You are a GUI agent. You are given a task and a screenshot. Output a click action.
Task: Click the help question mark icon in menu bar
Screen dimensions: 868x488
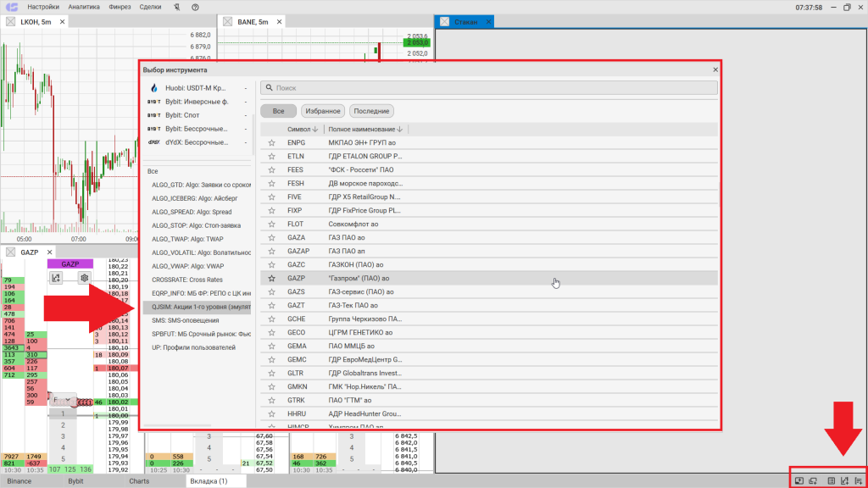(x=195, y=7)
